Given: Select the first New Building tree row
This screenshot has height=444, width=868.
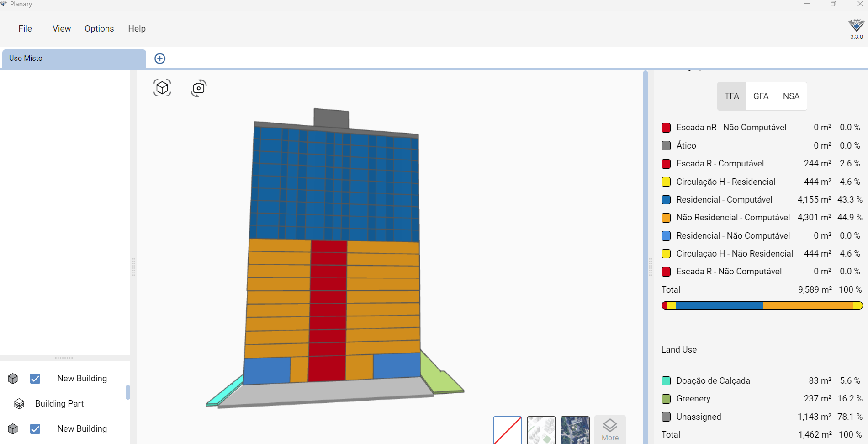Looking at the screenshot, I should (x=64, y=379).
